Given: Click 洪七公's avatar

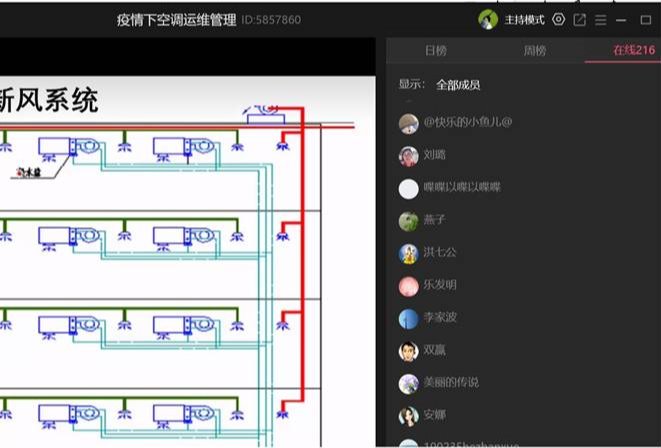Looking at the screenshot, I should coord(408,253).
